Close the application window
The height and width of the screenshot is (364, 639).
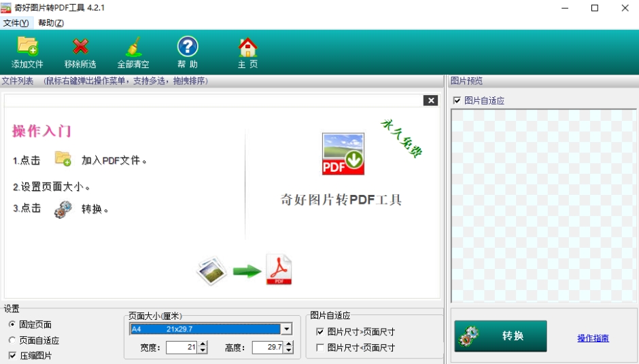pos(625,8)
